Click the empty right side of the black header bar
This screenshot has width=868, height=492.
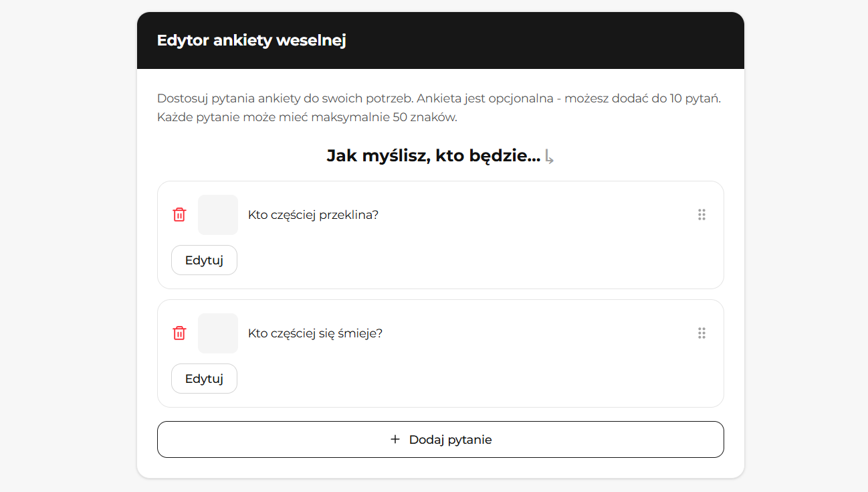(568, 40)
